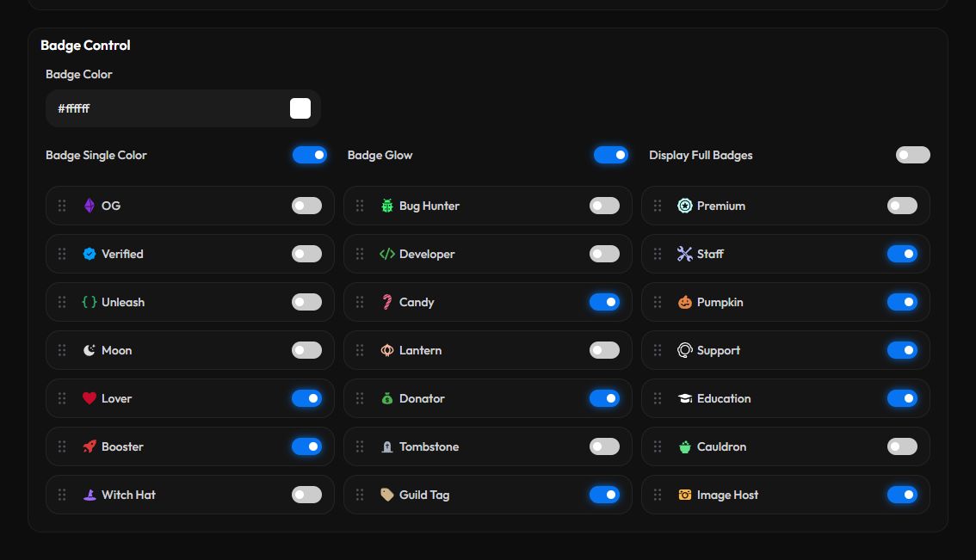Click the Badge Single Color label
The width and height of the screenshot is (976, 560).
96,155
